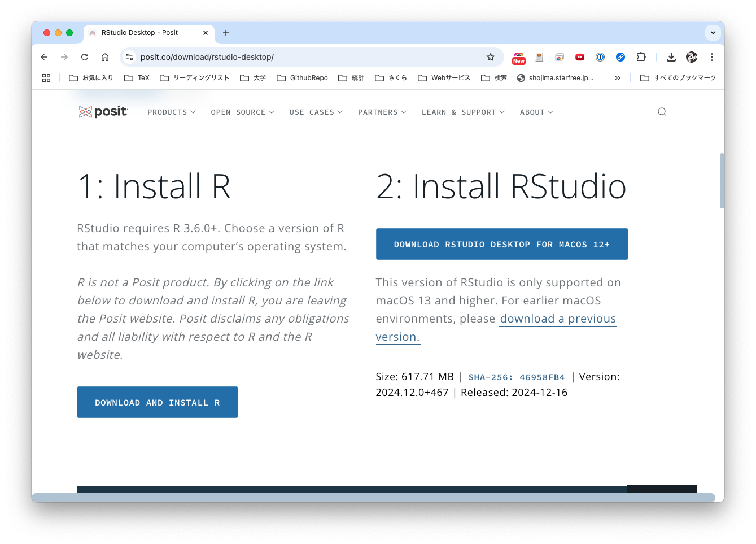Reload the page with the refresh icon
Screen dimensions: 756x544
coord(85,57)
